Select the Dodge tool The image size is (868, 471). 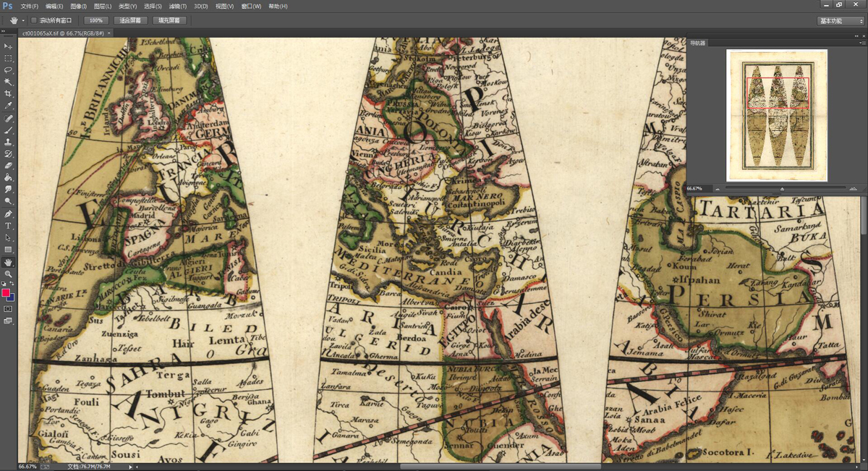pos(8,201)
